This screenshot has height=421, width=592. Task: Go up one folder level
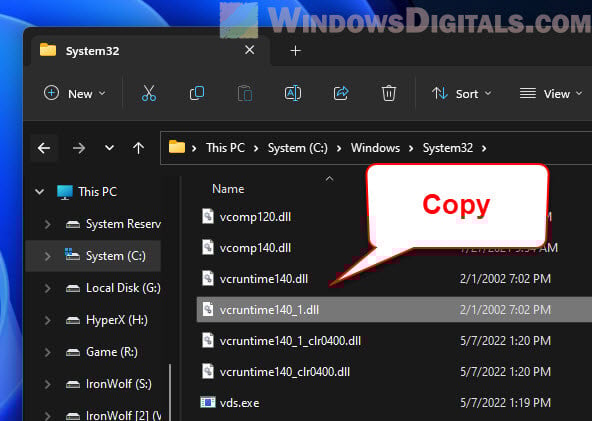pyautogui.click(x=139, y=148)
